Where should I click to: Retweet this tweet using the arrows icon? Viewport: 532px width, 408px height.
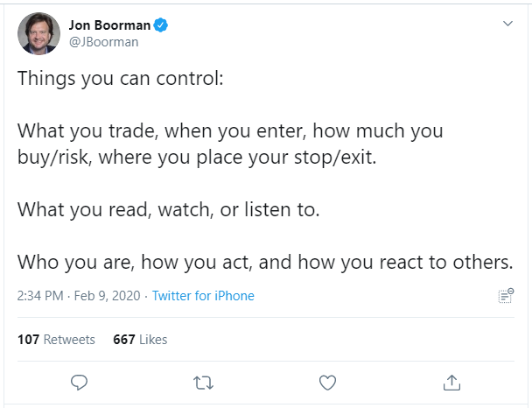pyautogui.click(x=203, y=383)
